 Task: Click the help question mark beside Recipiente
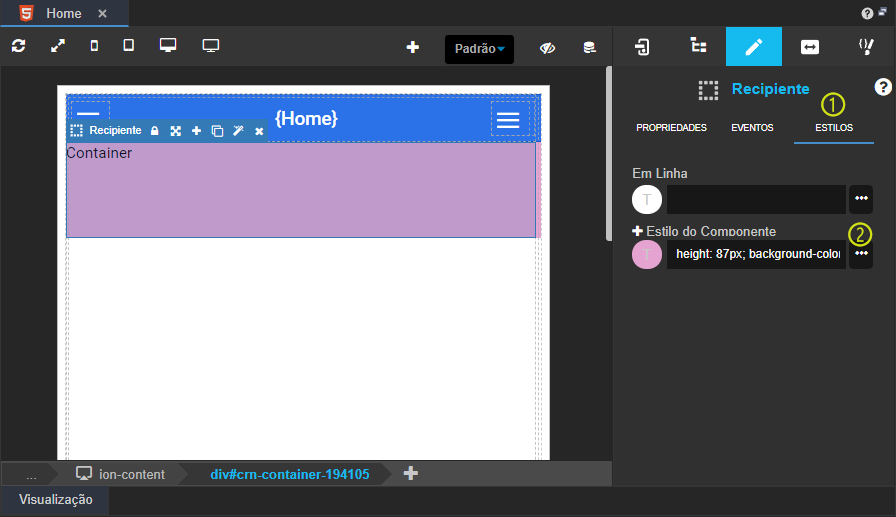883,87
